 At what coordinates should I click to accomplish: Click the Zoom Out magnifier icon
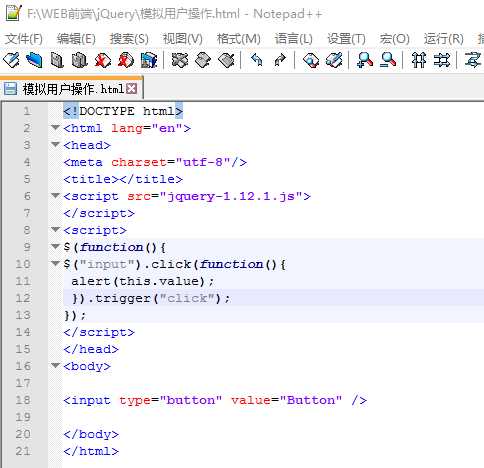tap(388, 60)
